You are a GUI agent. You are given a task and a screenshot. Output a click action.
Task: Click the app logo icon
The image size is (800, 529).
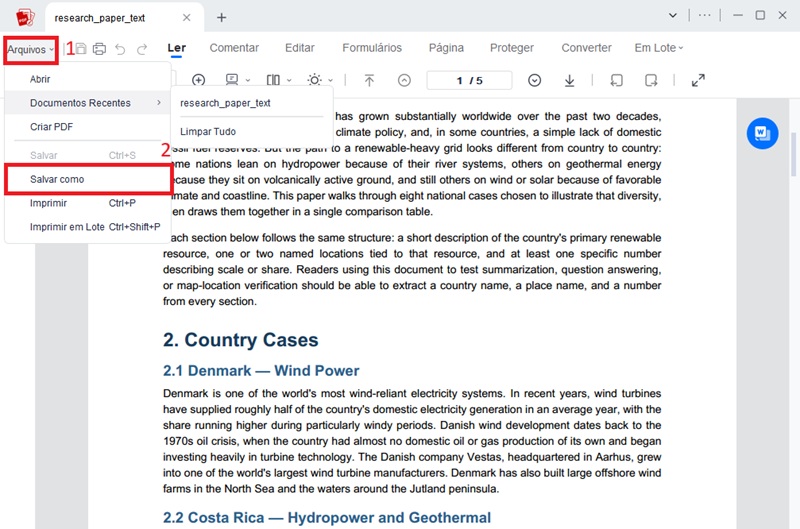click(x=25, y=17)
